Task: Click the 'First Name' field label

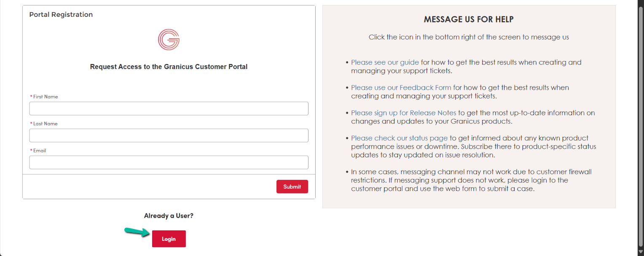Action: point(46,97)
